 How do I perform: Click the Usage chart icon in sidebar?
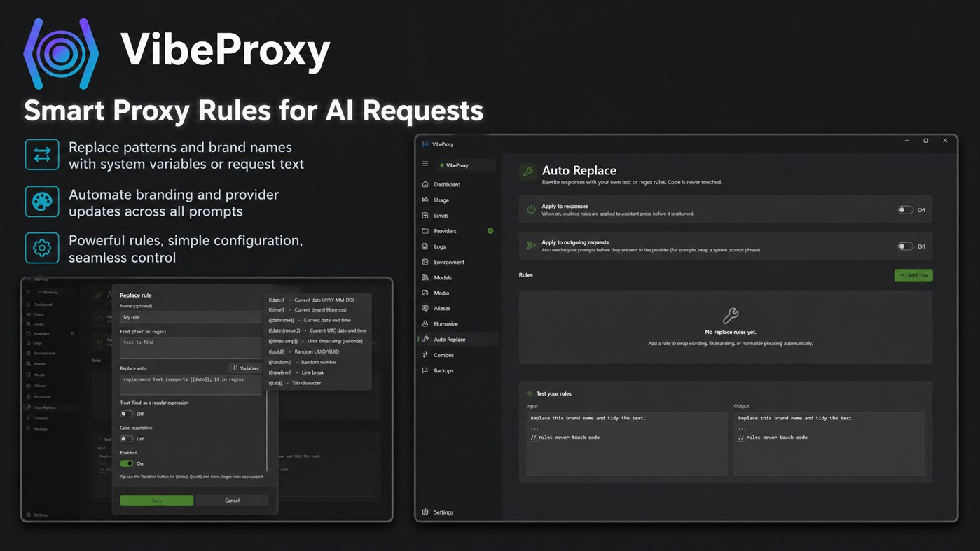tap(425, 200)
